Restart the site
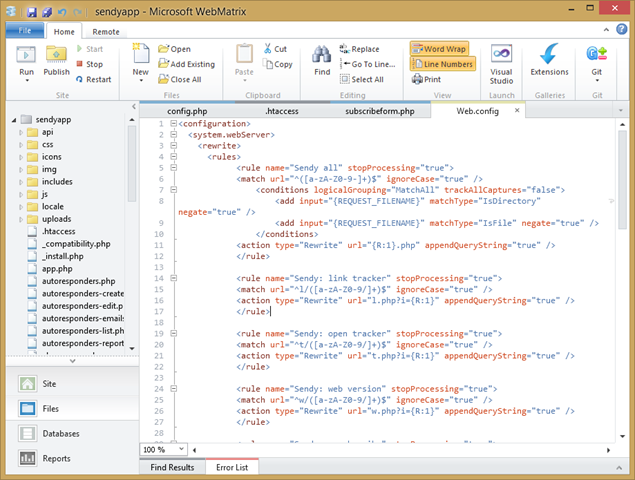The image size is (635, 480). (x=93, y=79)
